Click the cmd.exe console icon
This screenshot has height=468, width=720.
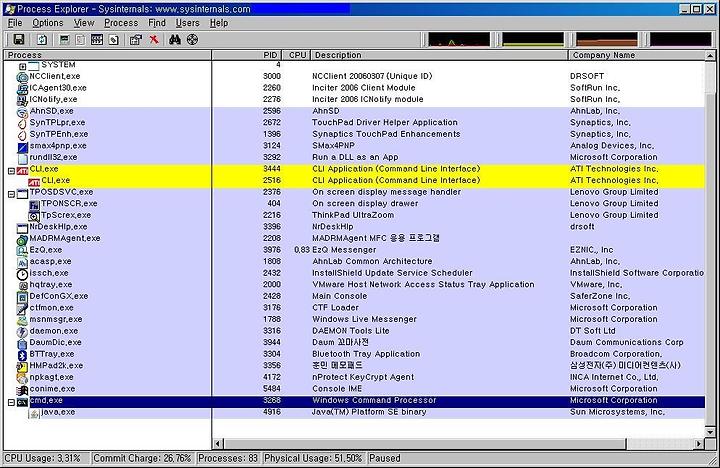22,402
